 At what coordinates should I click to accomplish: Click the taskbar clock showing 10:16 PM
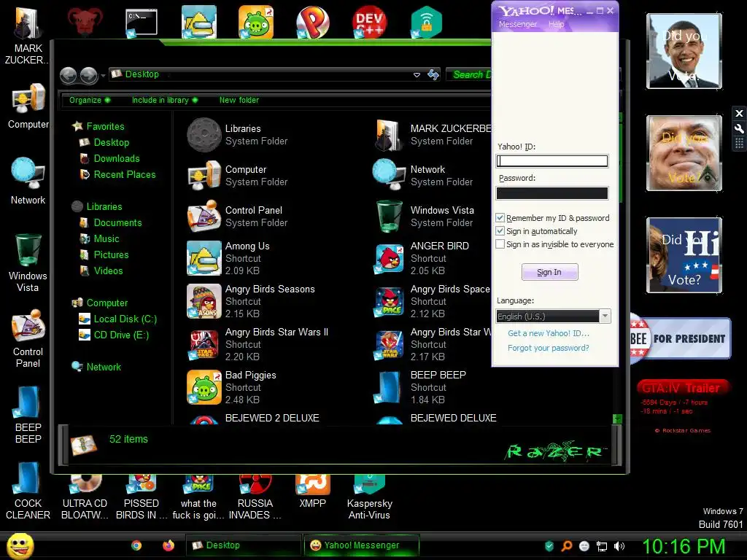pos(684,546)
